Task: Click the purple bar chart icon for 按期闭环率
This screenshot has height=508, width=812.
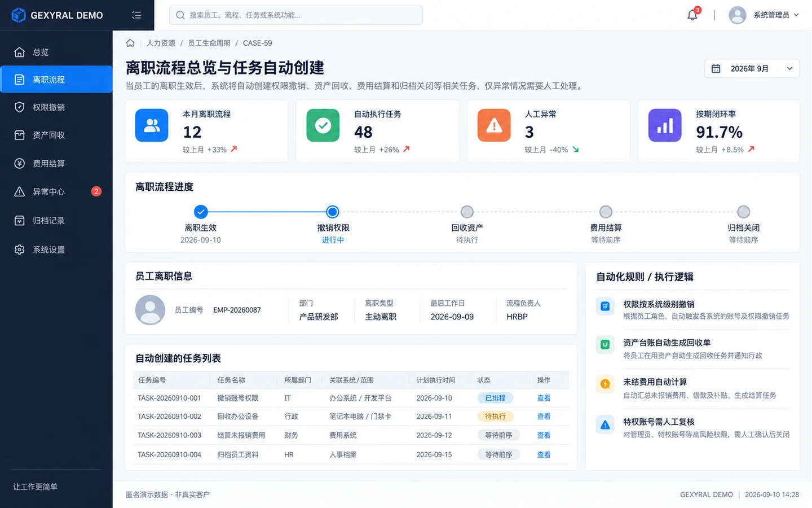Action: click(x=665, y=125)
